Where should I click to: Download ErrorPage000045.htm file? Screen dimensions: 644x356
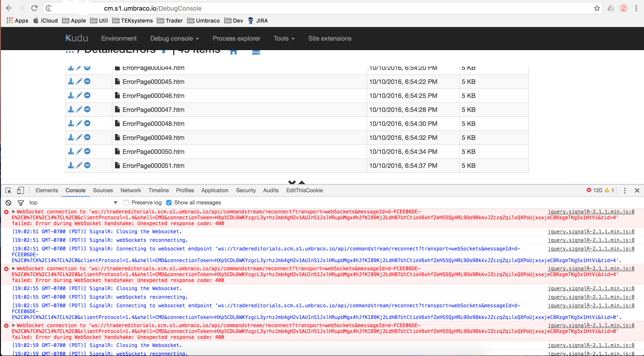coord(71,81)
